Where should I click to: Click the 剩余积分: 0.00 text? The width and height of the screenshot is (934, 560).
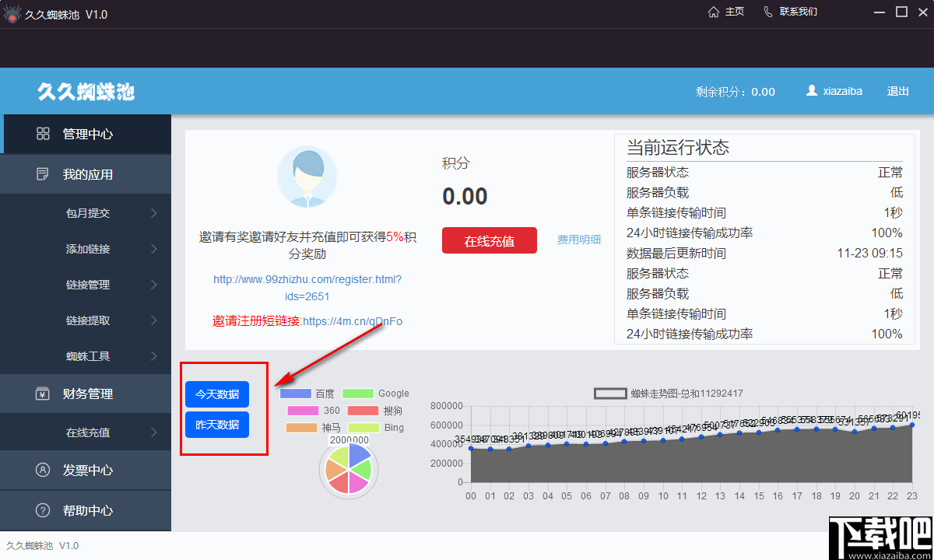[736, 92]
